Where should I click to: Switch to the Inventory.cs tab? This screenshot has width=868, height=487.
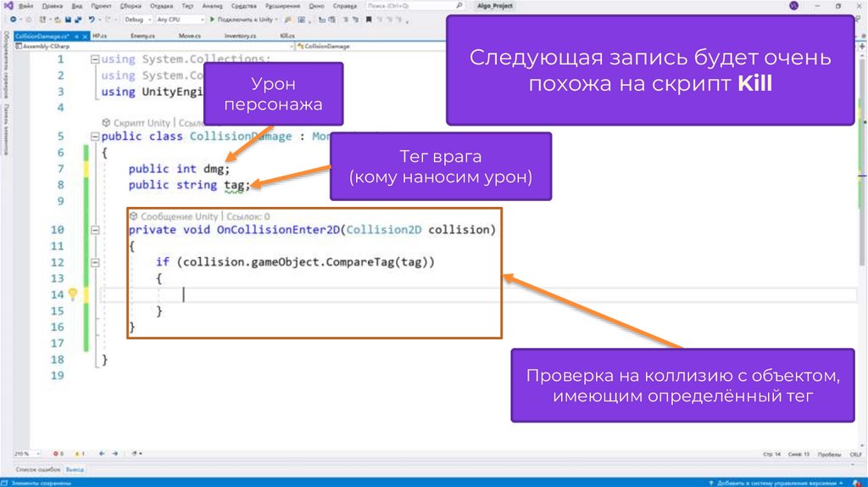click(x=240, y=36)
